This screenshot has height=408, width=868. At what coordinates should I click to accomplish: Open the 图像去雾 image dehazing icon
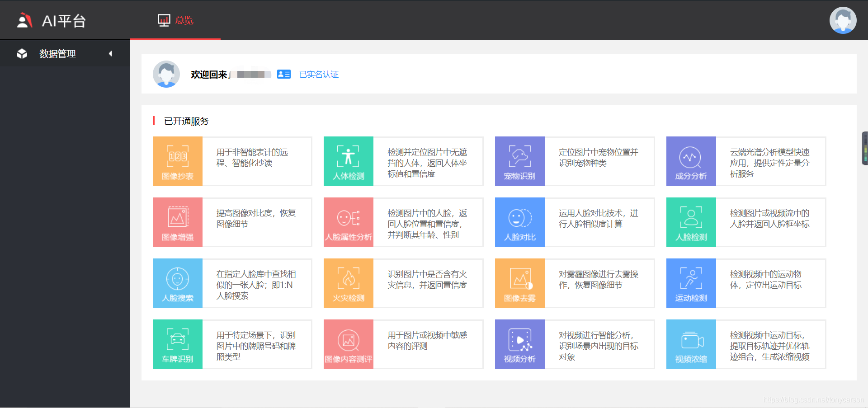(519, 283)
